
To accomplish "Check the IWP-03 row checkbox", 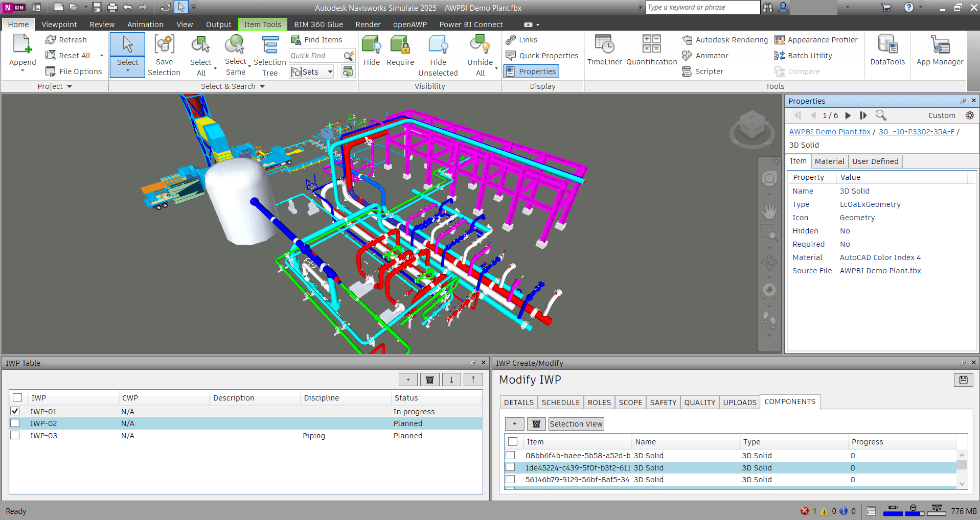I will [x=15, y=435].
